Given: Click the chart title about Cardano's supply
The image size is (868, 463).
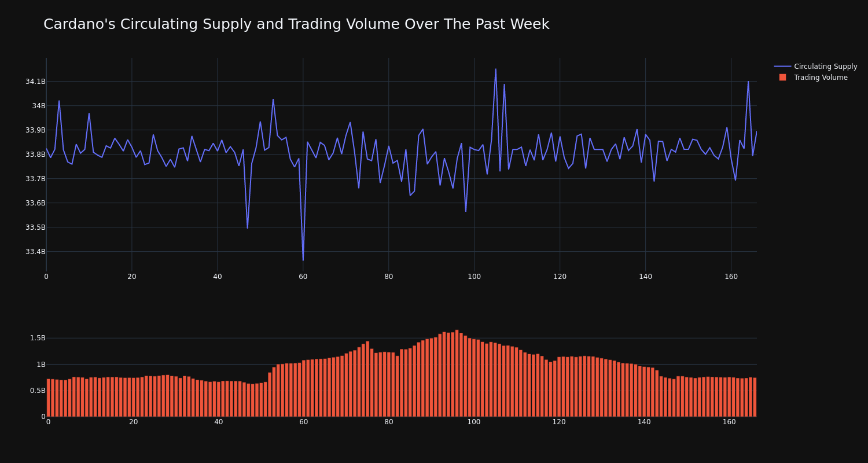Looking at the screenshot, I should [x=296, y=24].
